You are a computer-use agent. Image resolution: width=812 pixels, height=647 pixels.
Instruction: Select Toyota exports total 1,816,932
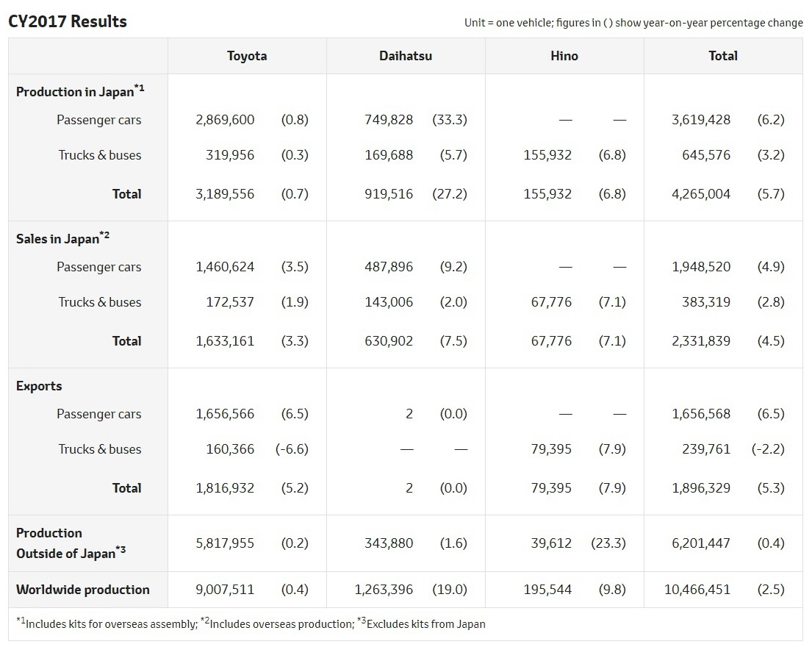pos(225,488)
